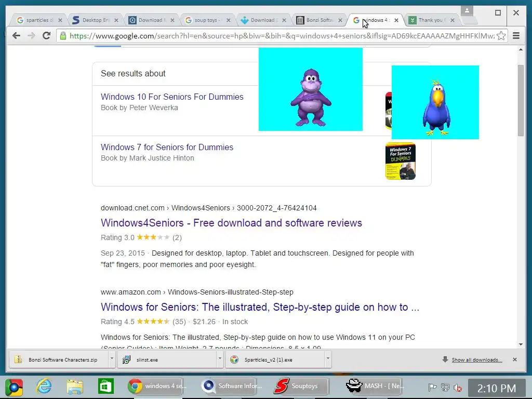Click the Rating 4.5 stars of the Amazon result

coord(153,322)
